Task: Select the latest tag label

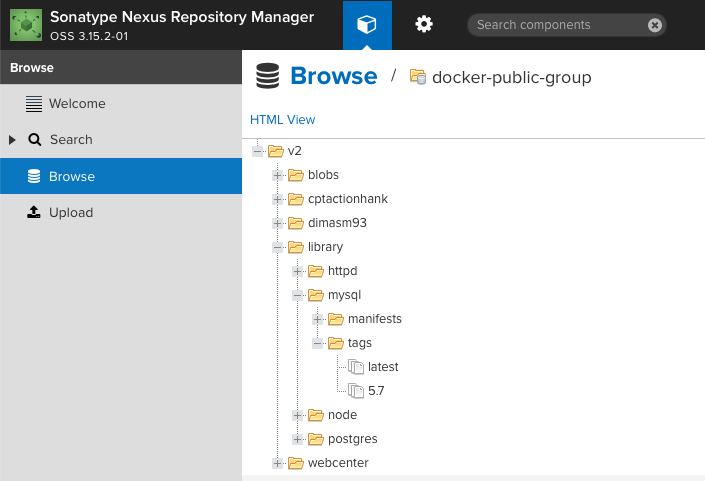Action: [x=383, y=367]
